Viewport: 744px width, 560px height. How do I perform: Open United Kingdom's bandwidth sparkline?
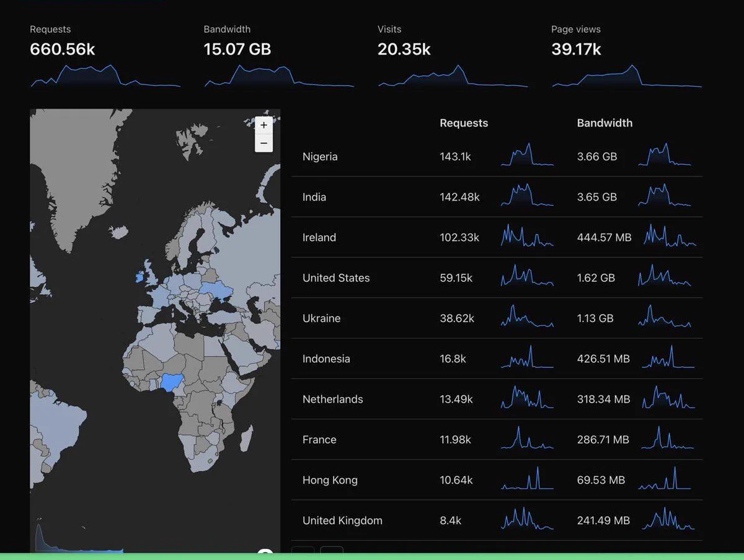coord(668,518)
